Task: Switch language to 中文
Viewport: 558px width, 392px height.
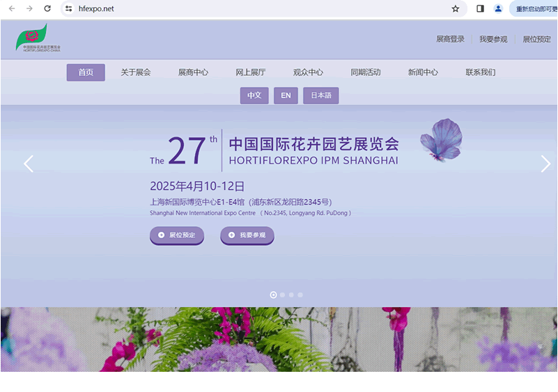Action: (x=254, y=95)
